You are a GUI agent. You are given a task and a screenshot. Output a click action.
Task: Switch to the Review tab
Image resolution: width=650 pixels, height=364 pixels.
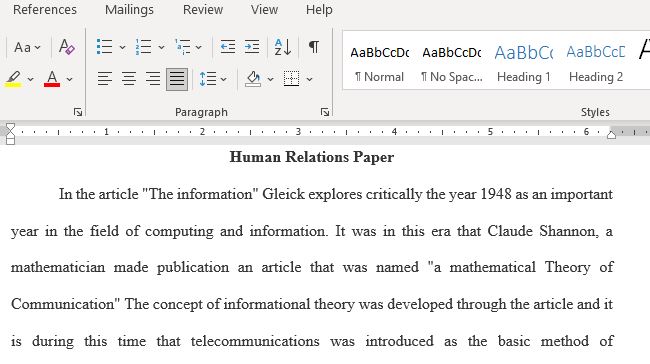click(x=203, y=10)
